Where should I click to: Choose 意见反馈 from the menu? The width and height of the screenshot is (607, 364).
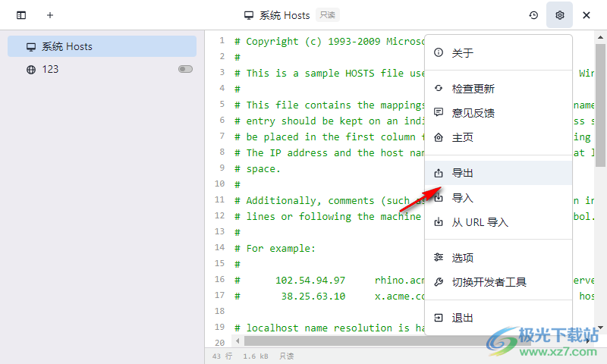(x=498, y=113)
